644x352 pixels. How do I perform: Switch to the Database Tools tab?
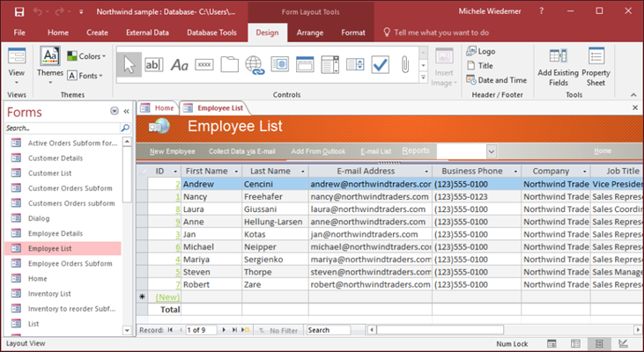tap(211, 33)
